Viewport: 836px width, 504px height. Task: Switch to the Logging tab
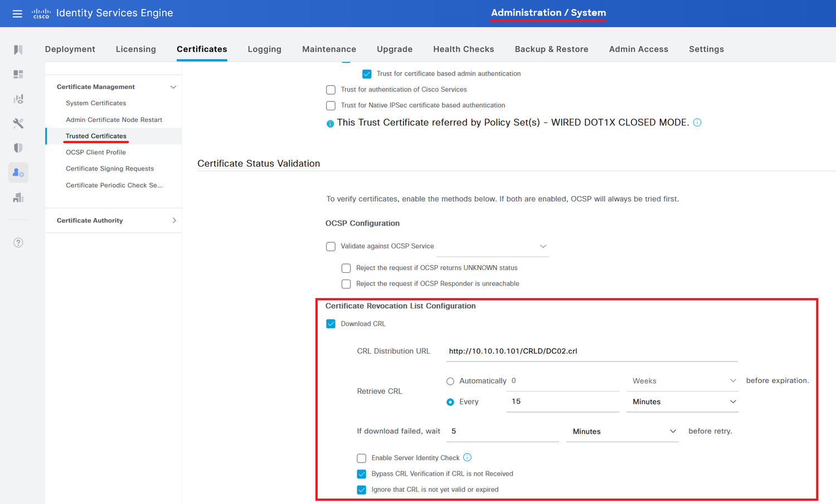(x=265, y=49)
